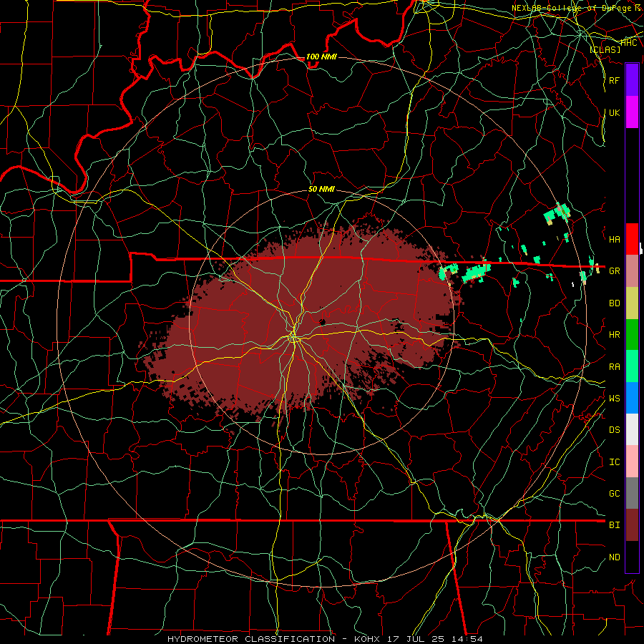Click the 100 NMI range ring label
This screenshot has height=644, width=644.
click(x=321, y=57)
